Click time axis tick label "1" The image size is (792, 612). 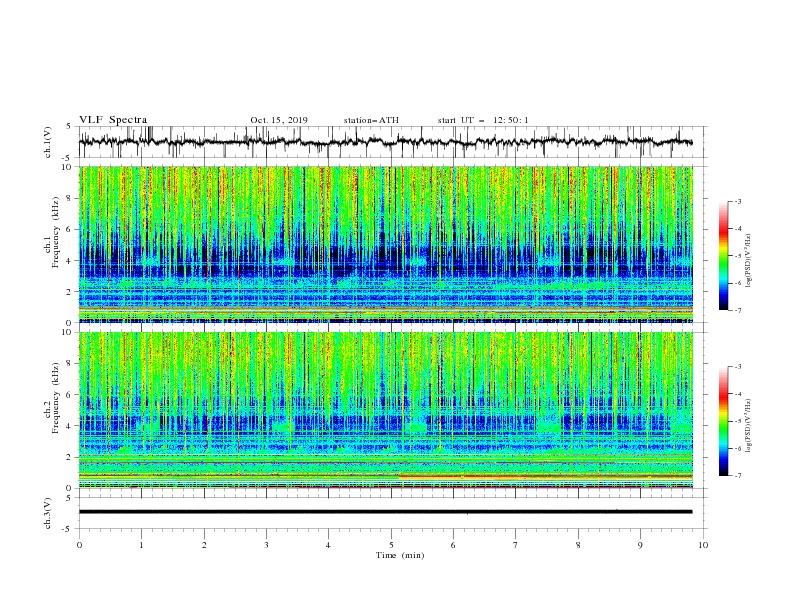(x=142, y=545)
